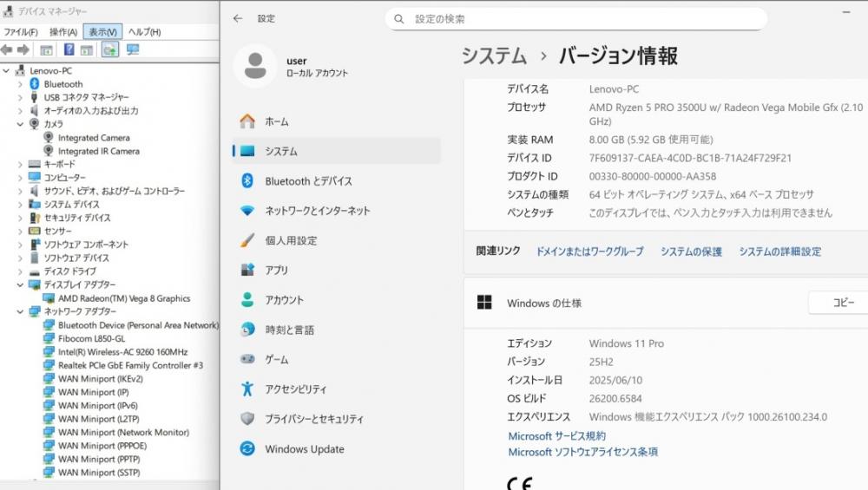Viewport: 868px width, 490px height.
Task: Open Microsoft サービス規約 link
Action: coord(557,436)
